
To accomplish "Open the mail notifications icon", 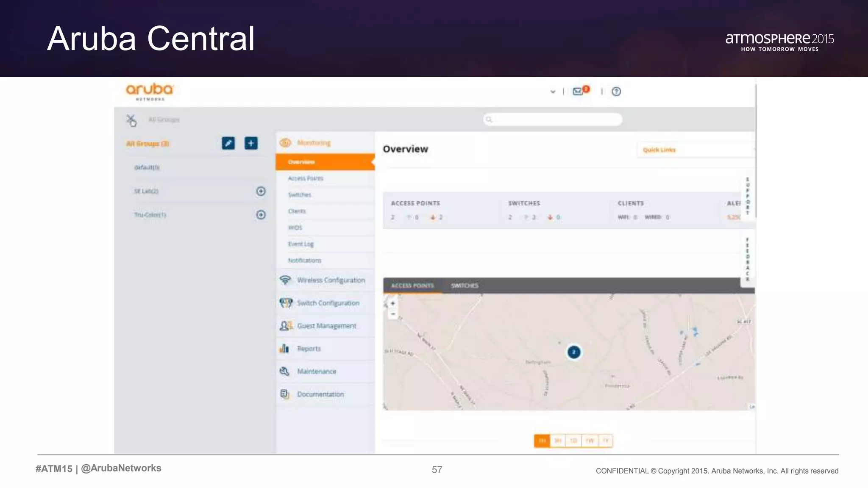I will 578,91.
